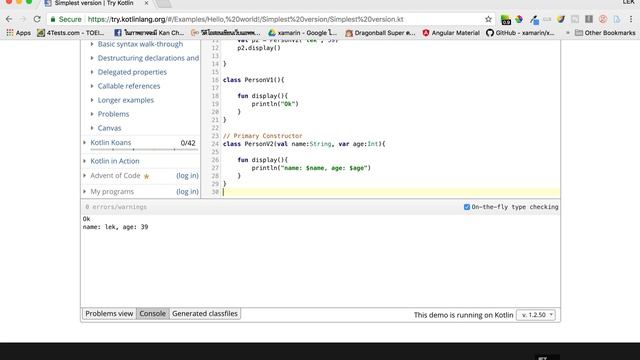Viewport: 640px width, 360px height.
Task: Click the // Primary Constructor comment
Action: pos(262,136)
